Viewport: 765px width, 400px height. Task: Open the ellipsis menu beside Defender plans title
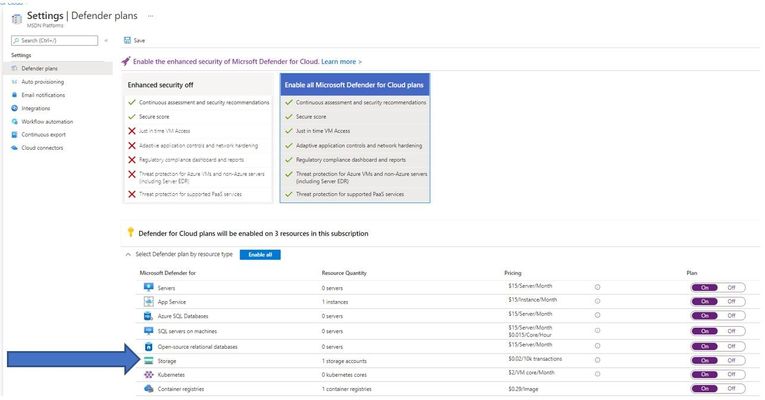[x=151, y=16]
